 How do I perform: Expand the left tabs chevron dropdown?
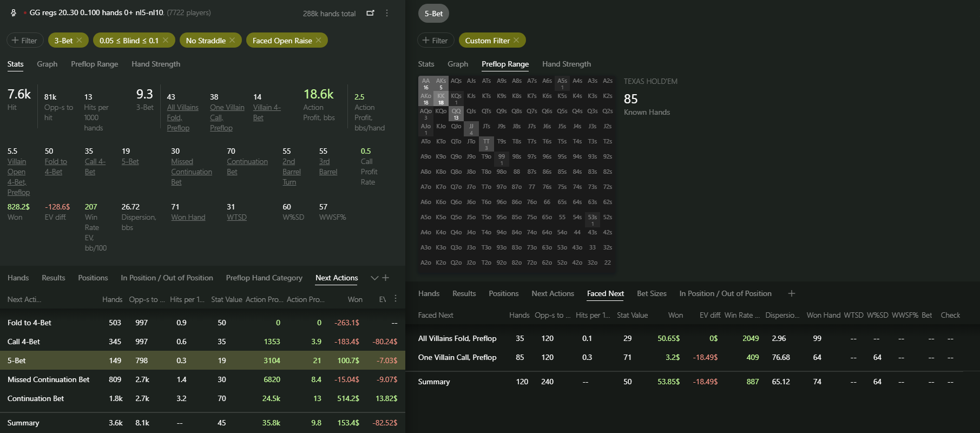(374, 278)
